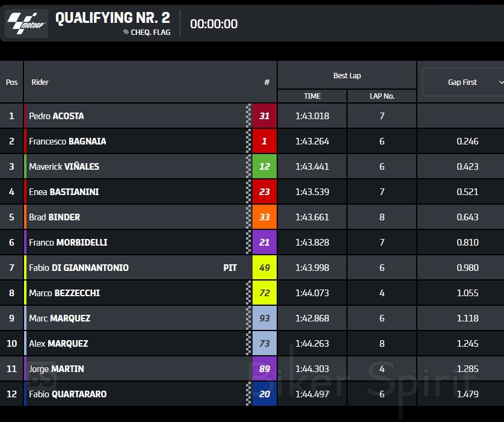Viewport: 504px width, 422px height.
Task: Select Brad Binder's orange number 33 badge
Action: pos(265,217)
